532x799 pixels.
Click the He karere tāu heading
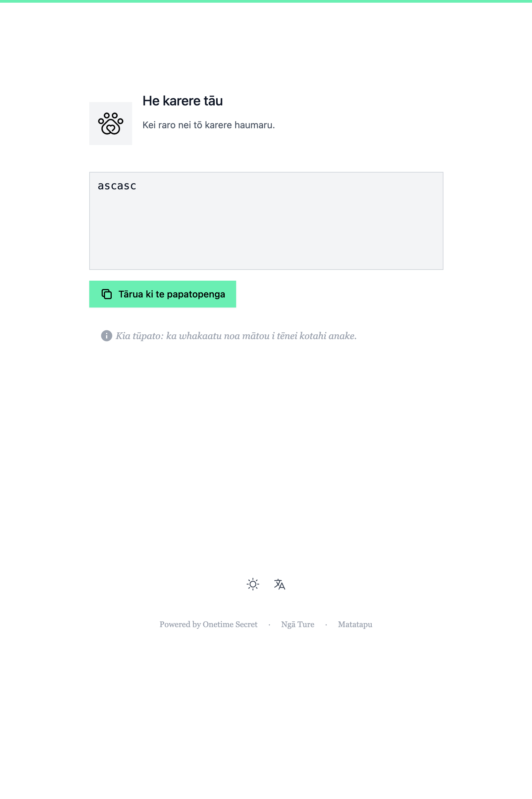point(182,101)
